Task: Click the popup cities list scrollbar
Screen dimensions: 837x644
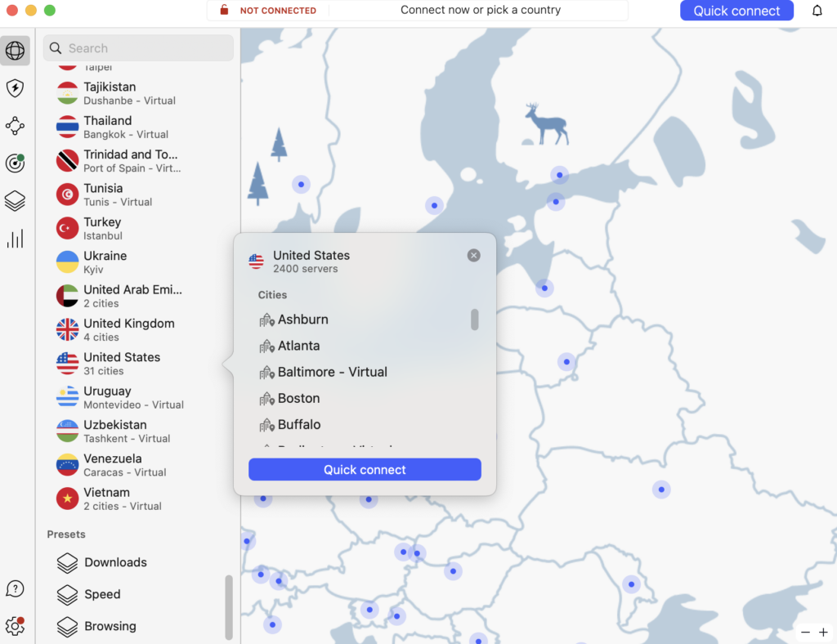Action: 475,320
